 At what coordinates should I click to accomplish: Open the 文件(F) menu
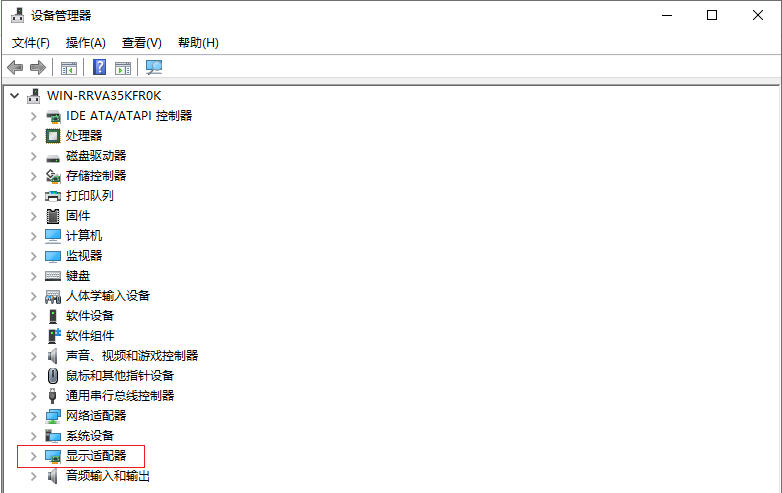pos(30,43)
